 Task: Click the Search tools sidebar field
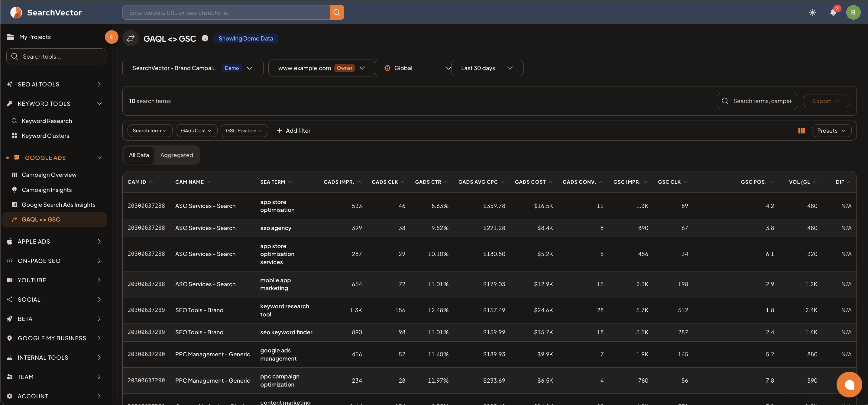[x=56, y=56]
